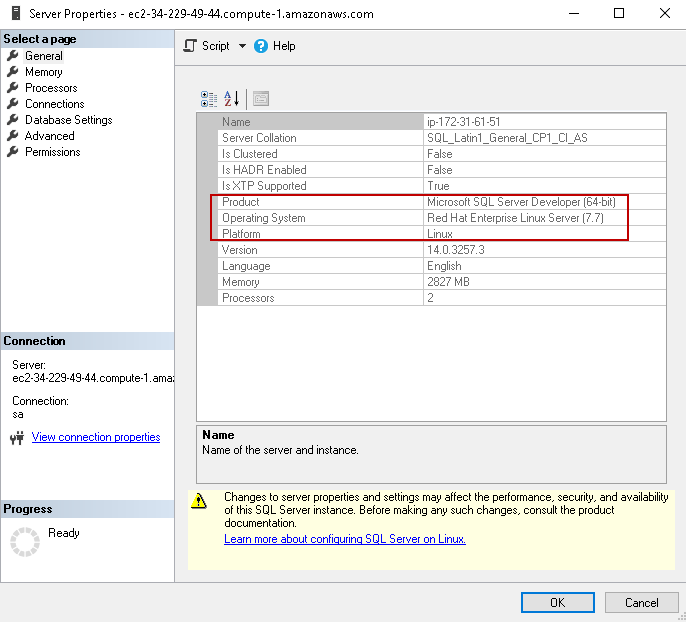Switch to the Processors page
The height and width of the screenshot is (622, 686).
coord(51,88)
